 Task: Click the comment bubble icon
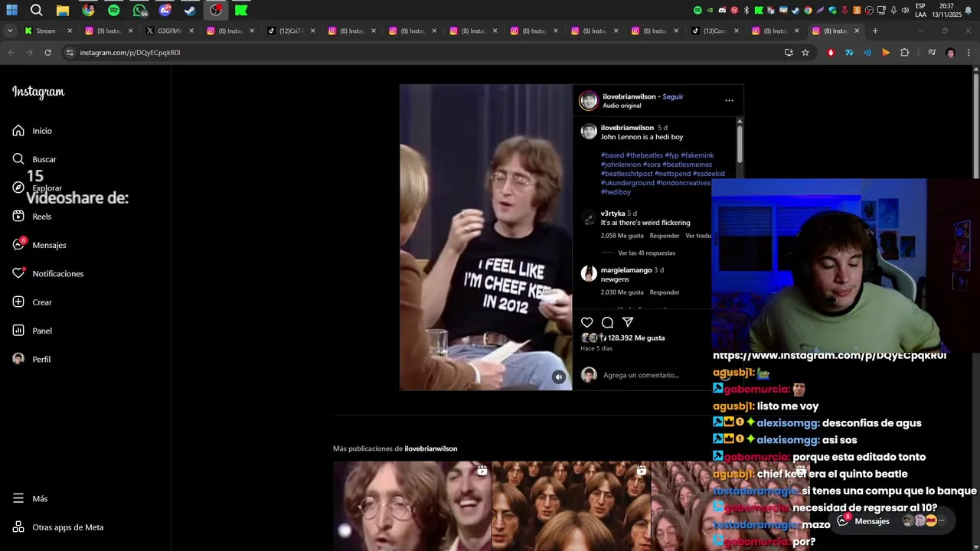[607, 322]
